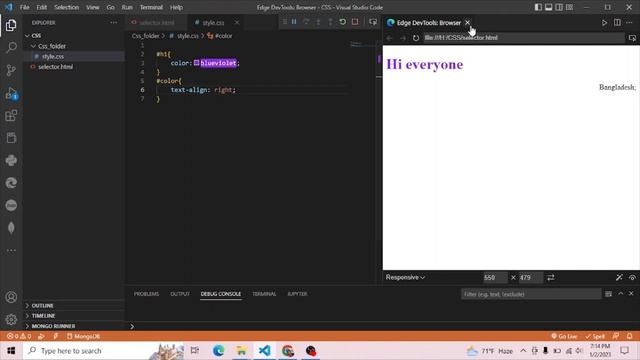Viewport: 640px width, 360px height.
Task: Click the step over debug button
Action: [306, 22]
